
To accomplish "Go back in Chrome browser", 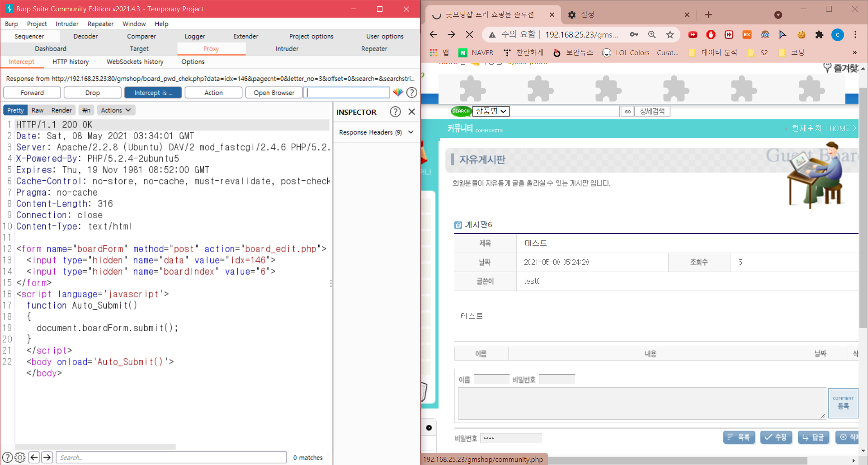I will 433,34.
